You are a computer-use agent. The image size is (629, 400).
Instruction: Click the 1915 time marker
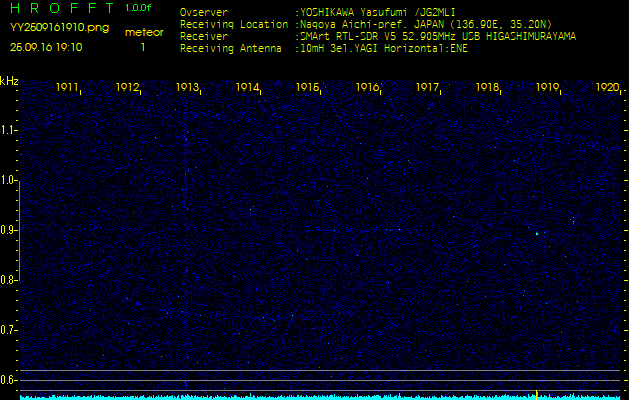[308, 88]
